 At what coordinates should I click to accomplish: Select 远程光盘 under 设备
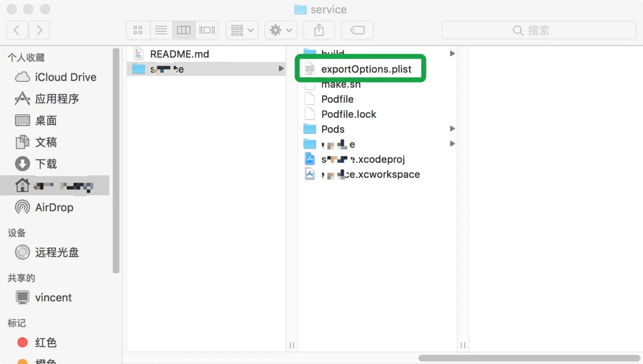click(56, 253)
